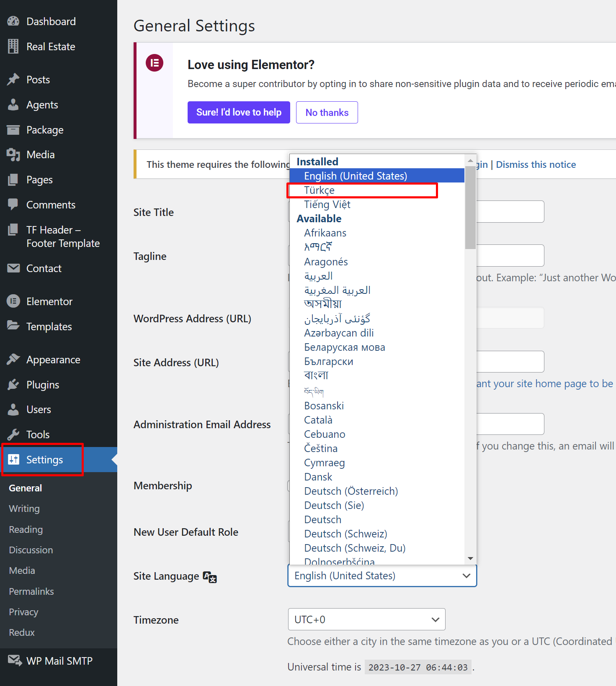This screenshot has width=616, height=686.
Task: Click the Site Language translation icon
Action: (210, 577)
